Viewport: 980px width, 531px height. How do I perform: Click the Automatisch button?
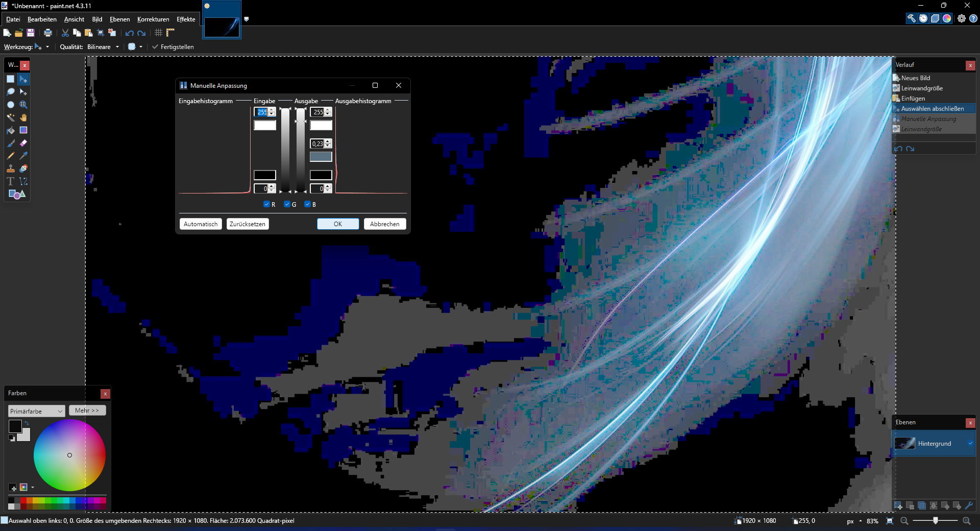pos(201,224)
